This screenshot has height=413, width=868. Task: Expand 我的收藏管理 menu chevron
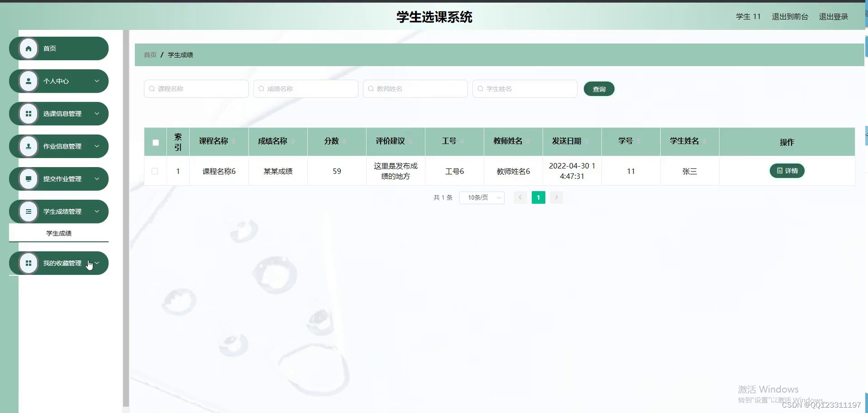click(97, 263)
